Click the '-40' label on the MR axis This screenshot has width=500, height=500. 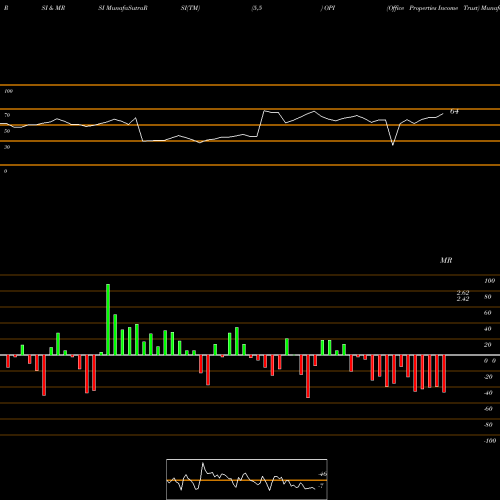coord(488,393)
